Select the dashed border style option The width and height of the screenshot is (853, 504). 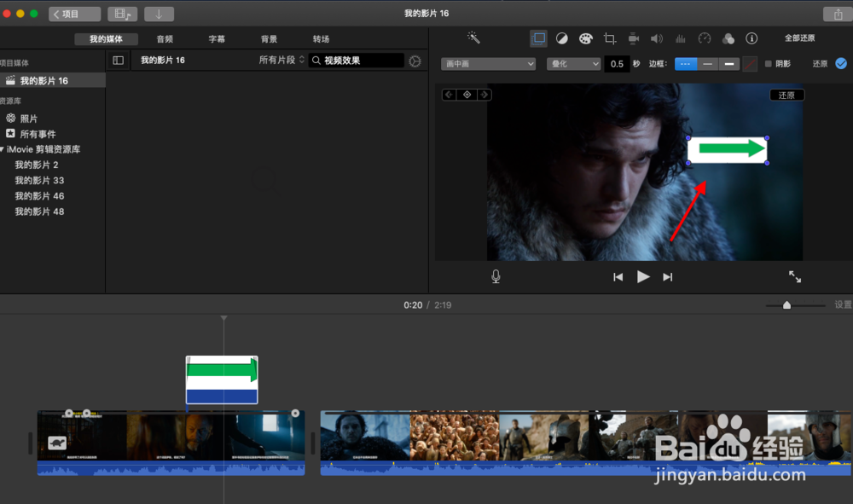click(686, 63)
